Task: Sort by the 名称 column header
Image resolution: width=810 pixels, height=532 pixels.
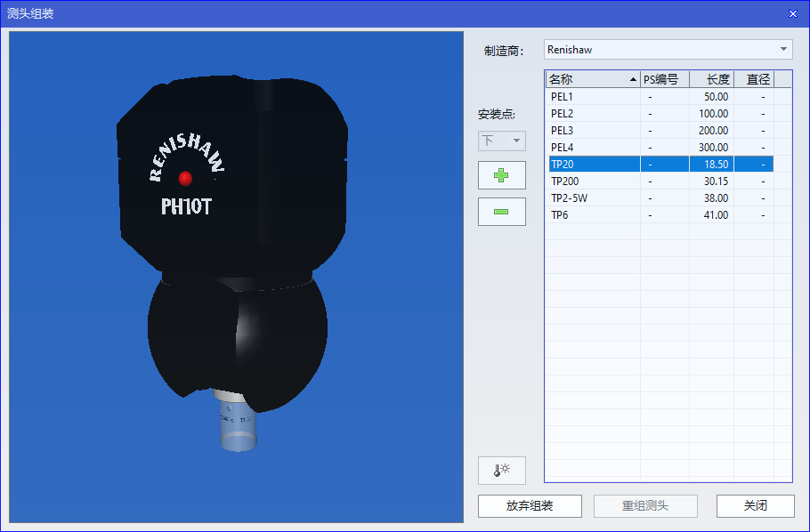Action: pyautogui.click(x=593, y=79)
